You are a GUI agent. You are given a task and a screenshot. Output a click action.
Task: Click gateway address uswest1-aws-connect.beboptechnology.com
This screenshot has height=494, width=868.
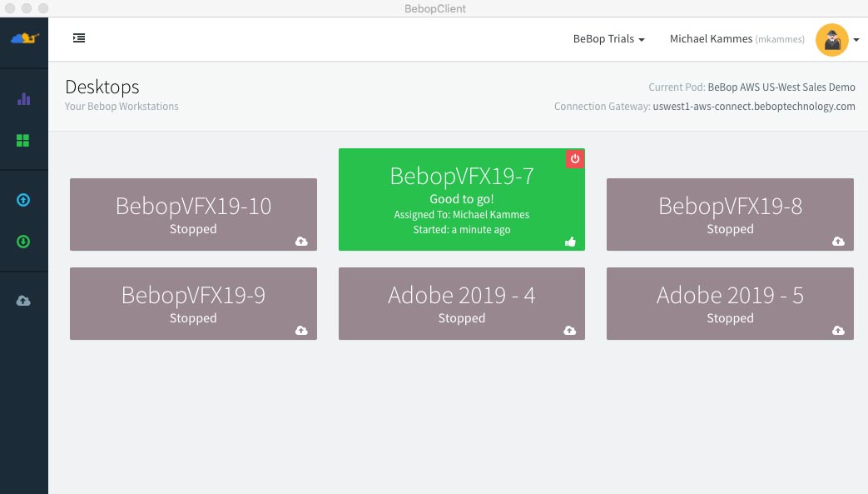pos(754,107)
